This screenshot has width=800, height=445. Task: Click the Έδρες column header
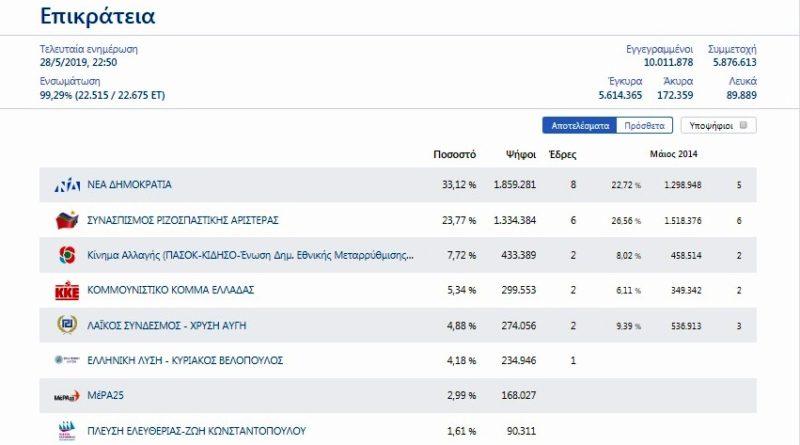(564, 155)
